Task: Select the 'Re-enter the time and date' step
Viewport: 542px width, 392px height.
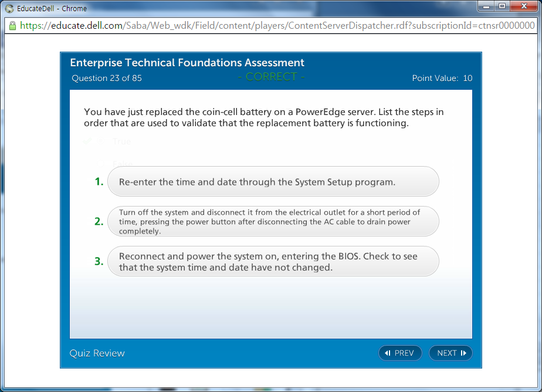Action: click(273, 182)
